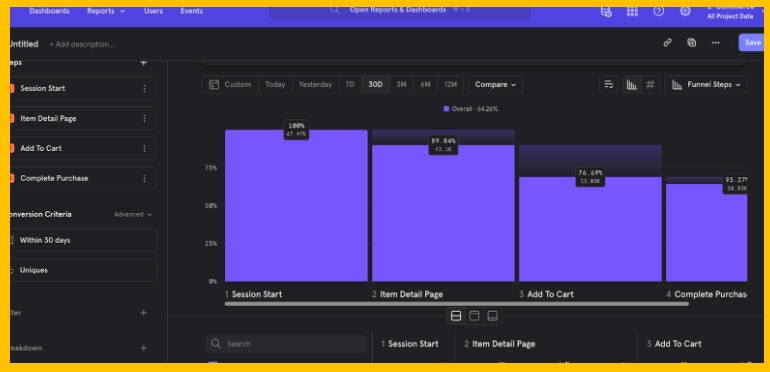Open the Dashboards menu item
This screenshot has width=770, height=372.
(x=49, y=11)
